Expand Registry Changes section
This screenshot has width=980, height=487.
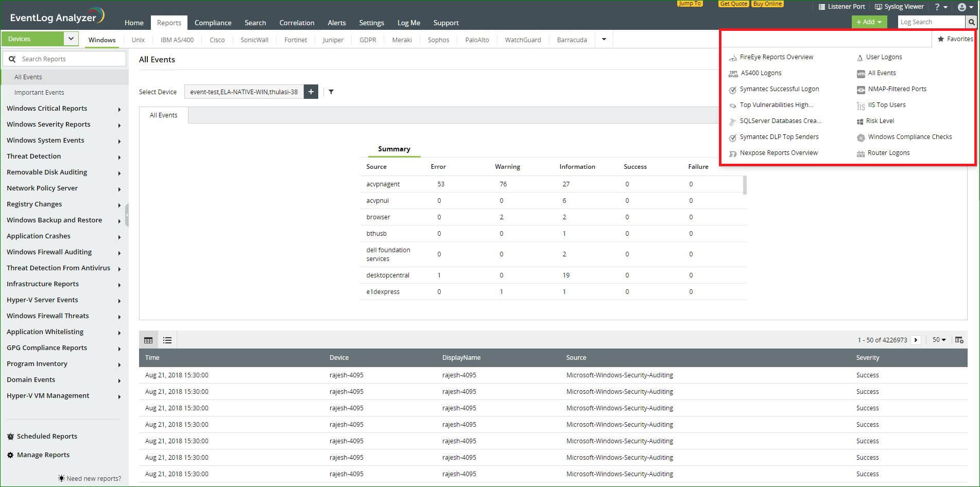click(119, 205)
